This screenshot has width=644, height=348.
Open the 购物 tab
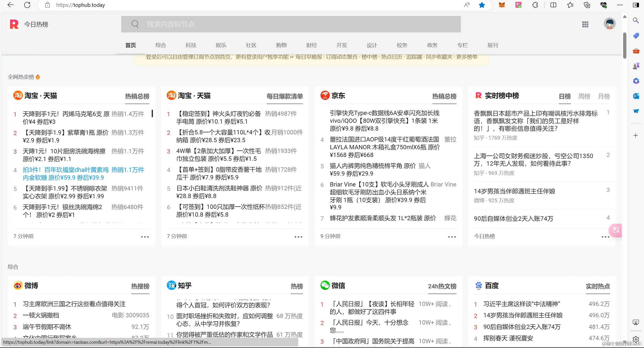coord(281,45)
